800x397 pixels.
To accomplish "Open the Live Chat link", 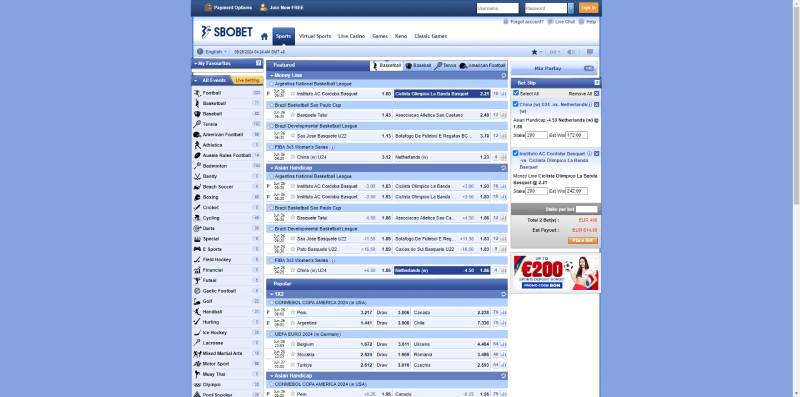I will click(x=561, y=22).
